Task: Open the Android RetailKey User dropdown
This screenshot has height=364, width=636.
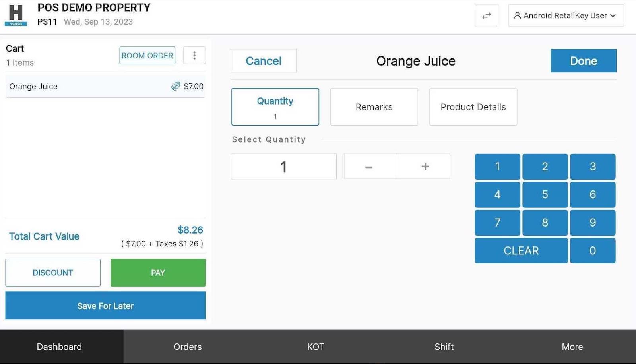Action: (x=566, y=16)
